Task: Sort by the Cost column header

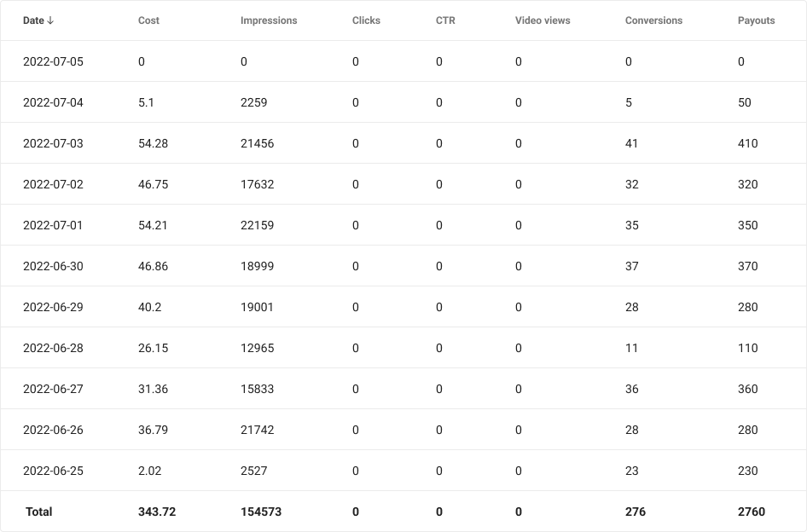Action: point(148,20)
